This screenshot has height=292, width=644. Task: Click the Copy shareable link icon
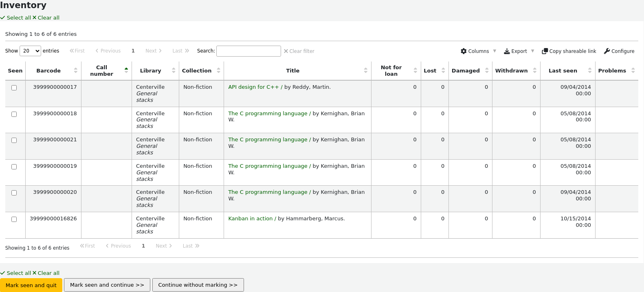[545, 51]
